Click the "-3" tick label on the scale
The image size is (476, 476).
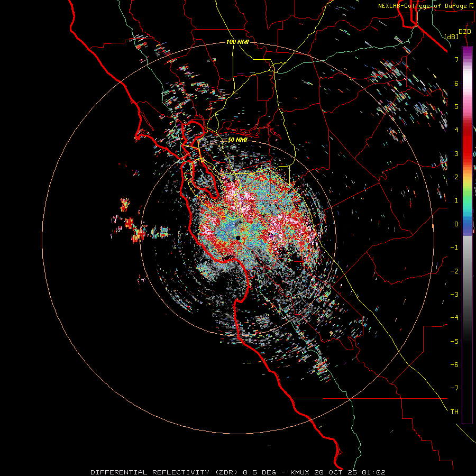[454, 294]
